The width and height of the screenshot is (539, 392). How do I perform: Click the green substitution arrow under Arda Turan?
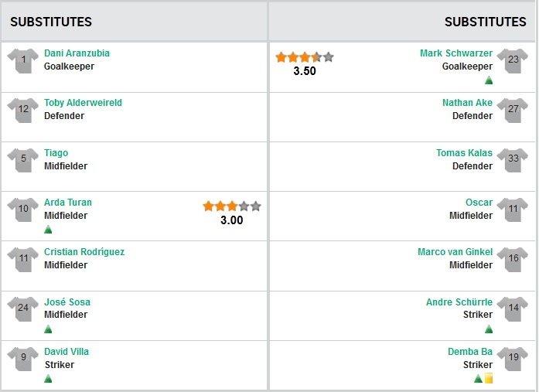pyautogui.click(x=48, y=230)
